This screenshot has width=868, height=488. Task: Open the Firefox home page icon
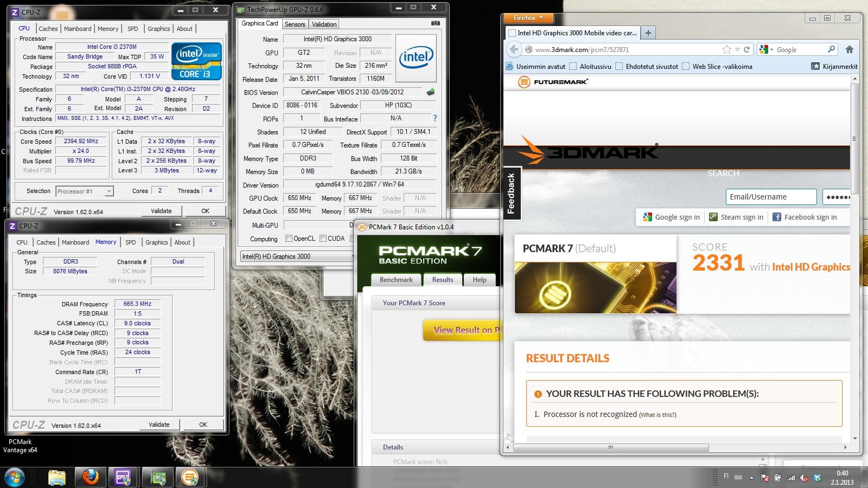(x=850, y=49)
